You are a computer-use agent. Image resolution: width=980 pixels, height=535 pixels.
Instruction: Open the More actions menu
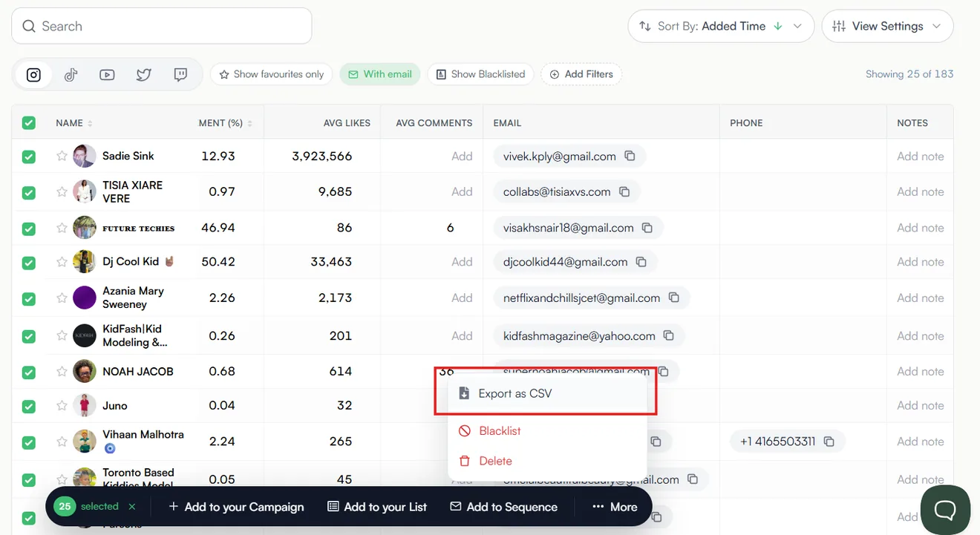[614, 507]
